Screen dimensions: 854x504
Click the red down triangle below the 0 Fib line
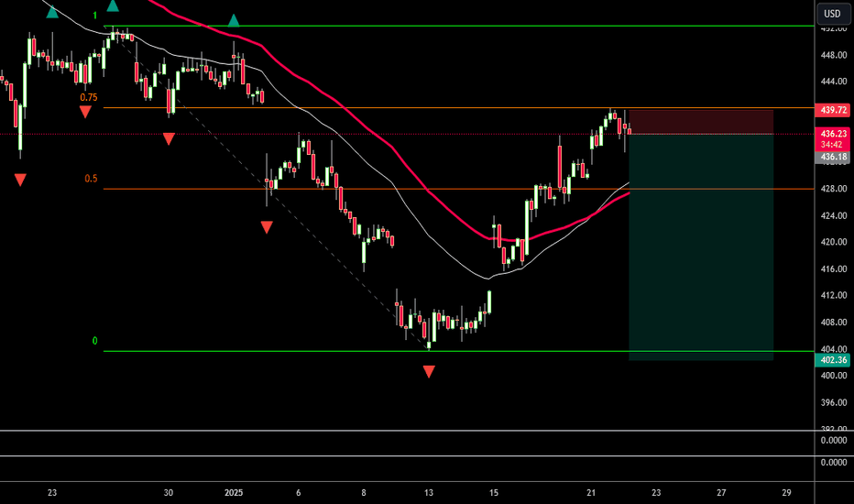coord(429,372)
